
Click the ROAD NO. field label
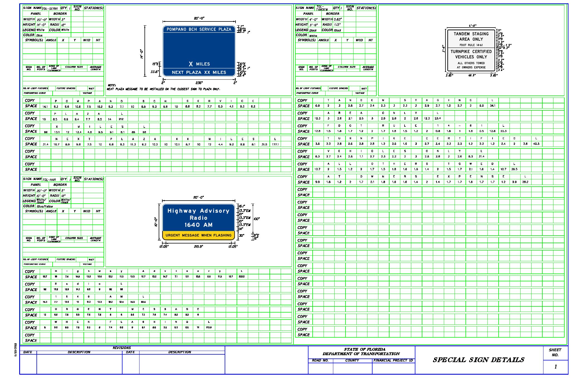320,360
